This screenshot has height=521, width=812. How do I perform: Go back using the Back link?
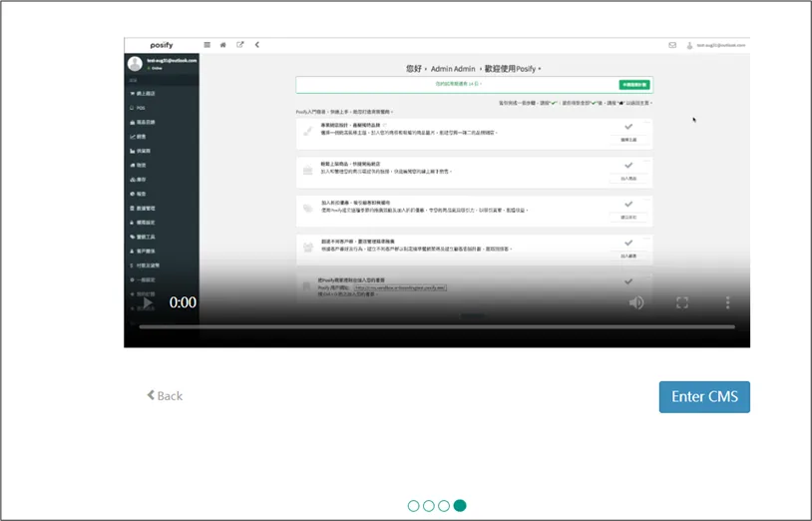165,395
